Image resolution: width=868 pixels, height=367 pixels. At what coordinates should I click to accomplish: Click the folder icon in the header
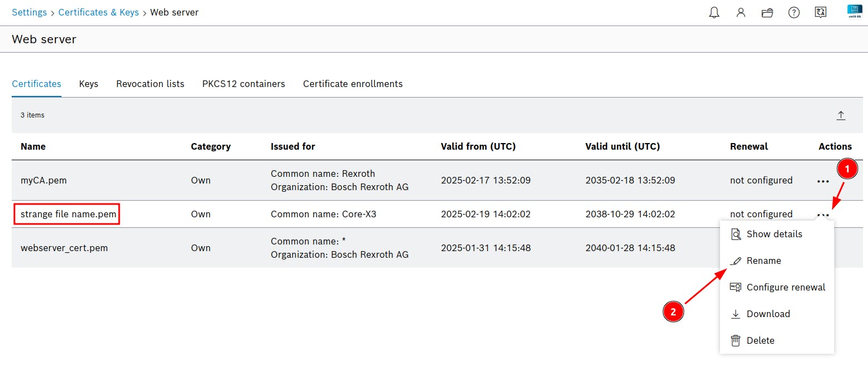click(x=767, y=12)
